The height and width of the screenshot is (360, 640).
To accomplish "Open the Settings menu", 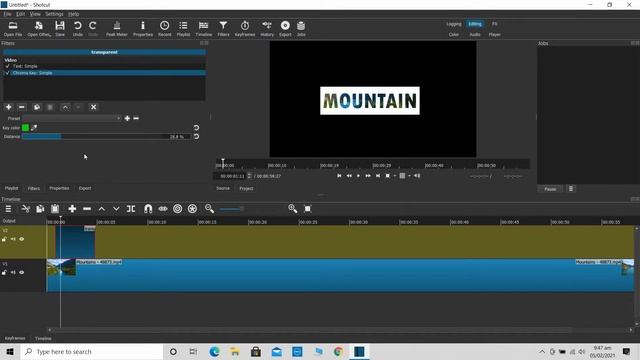I will [54, 14].
